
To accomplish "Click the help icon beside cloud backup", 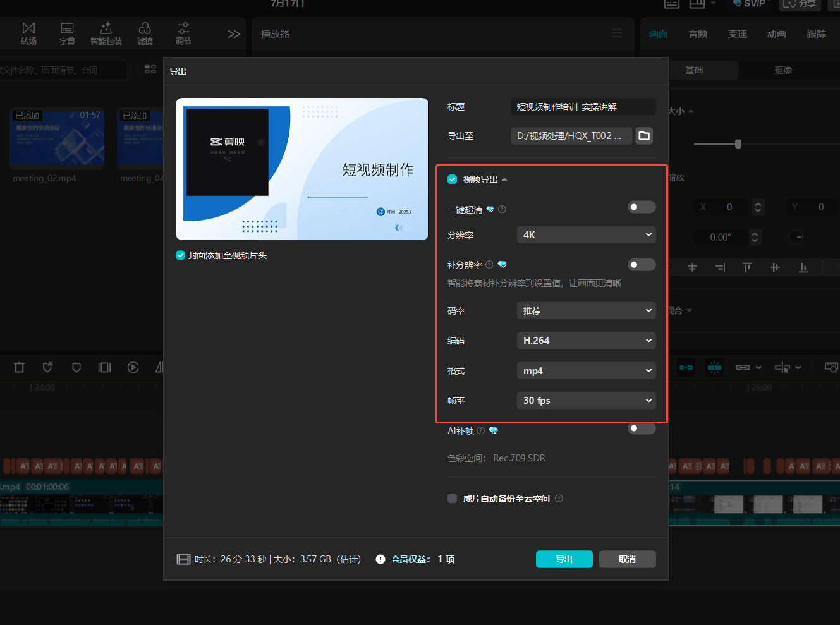I will click(559, 499).
